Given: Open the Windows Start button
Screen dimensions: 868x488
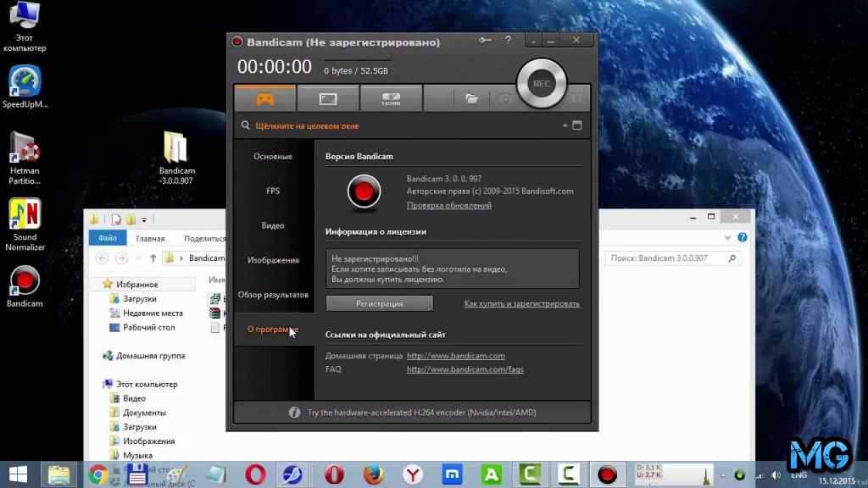Looking at the screenshot, I should (18, 474).
